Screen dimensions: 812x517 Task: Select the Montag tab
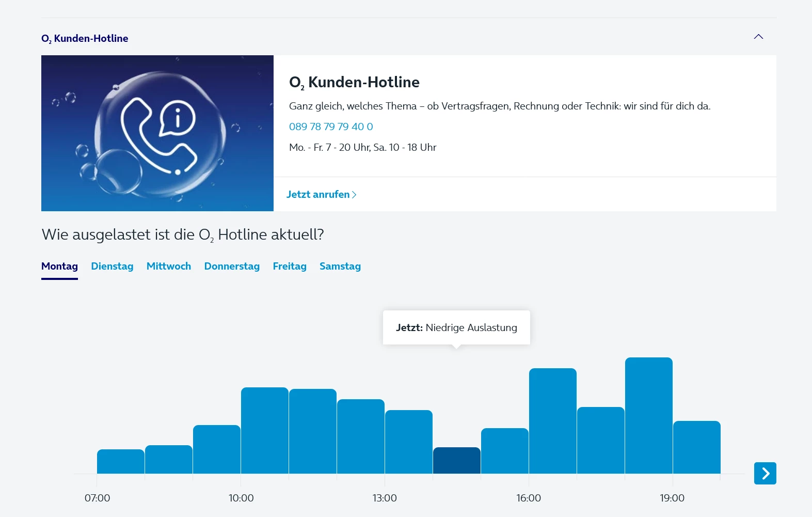pos(59,267)
